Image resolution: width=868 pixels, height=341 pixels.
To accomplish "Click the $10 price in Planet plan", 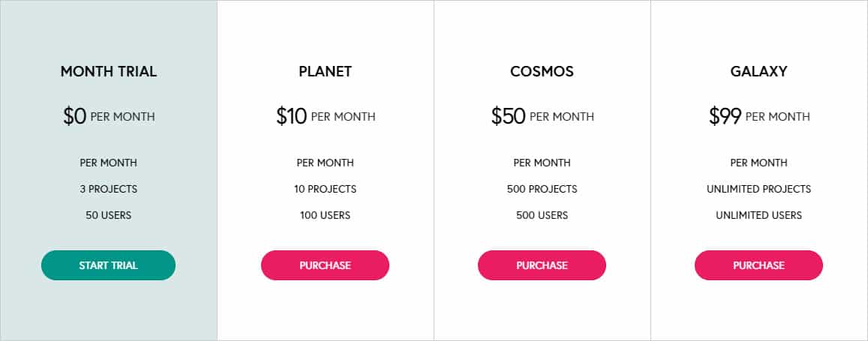I will coord(292,116).
